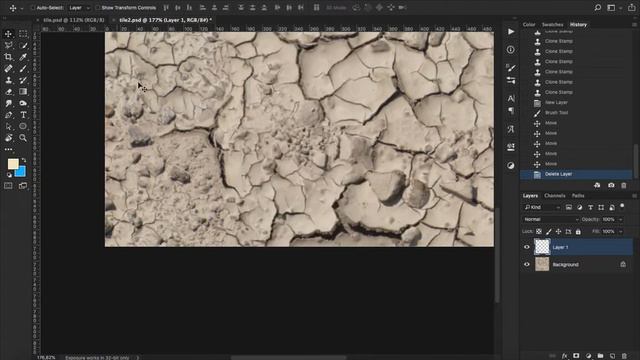This screenshot has width=640, height=360.
Task: Select the History Brush tool
Action: coord(23,80)
